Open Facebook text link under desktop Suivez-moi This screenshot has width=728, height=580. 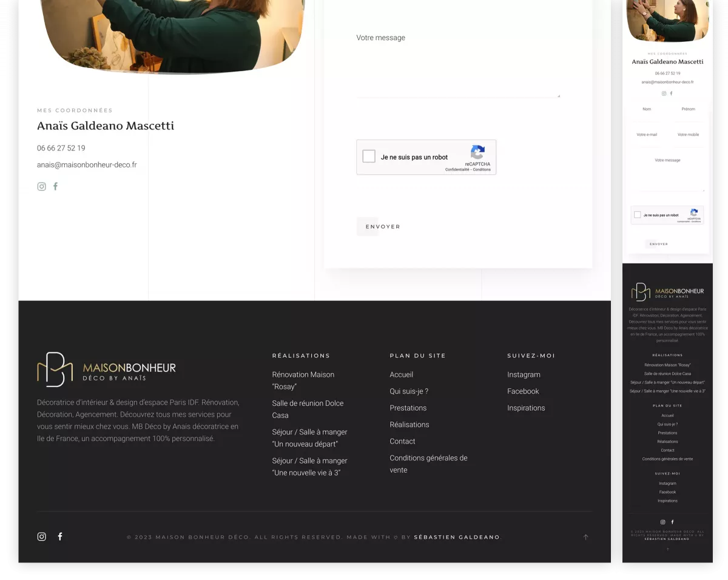click(x=523, y=391)
